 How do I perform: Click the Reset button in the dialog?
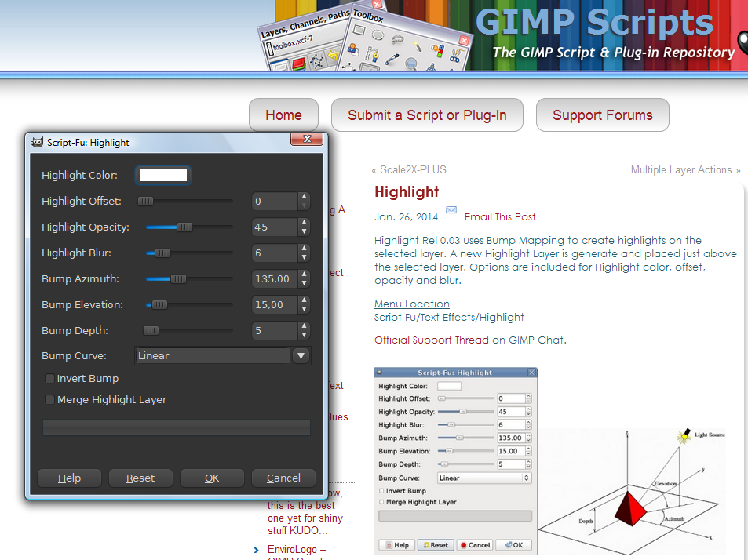click(140, 478)
